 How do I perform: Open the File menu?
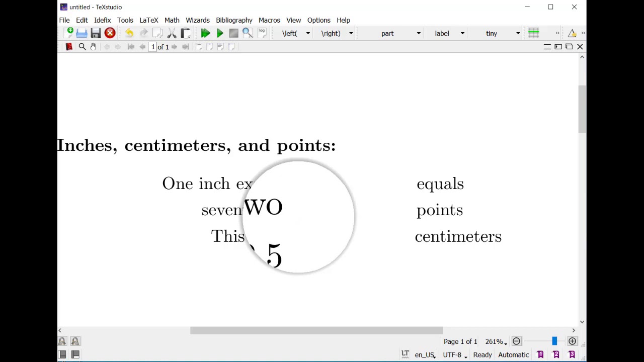[64, 20]
